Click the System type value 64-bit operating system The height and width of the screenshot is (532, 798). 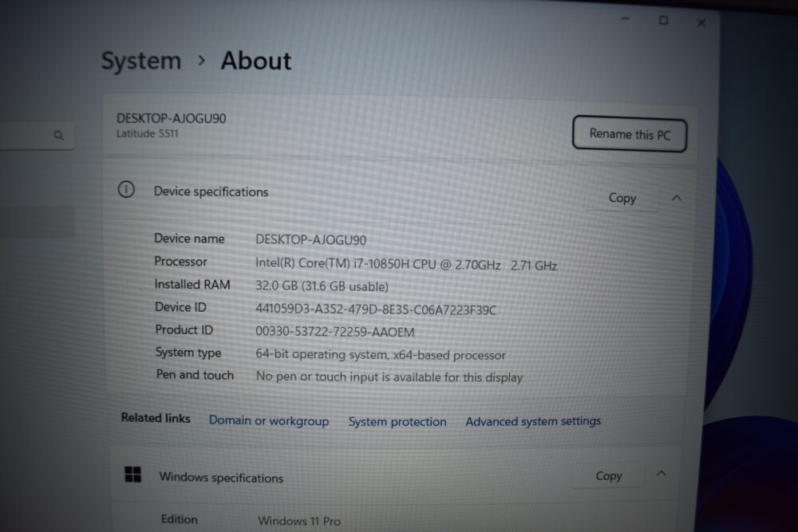(381, 354)
